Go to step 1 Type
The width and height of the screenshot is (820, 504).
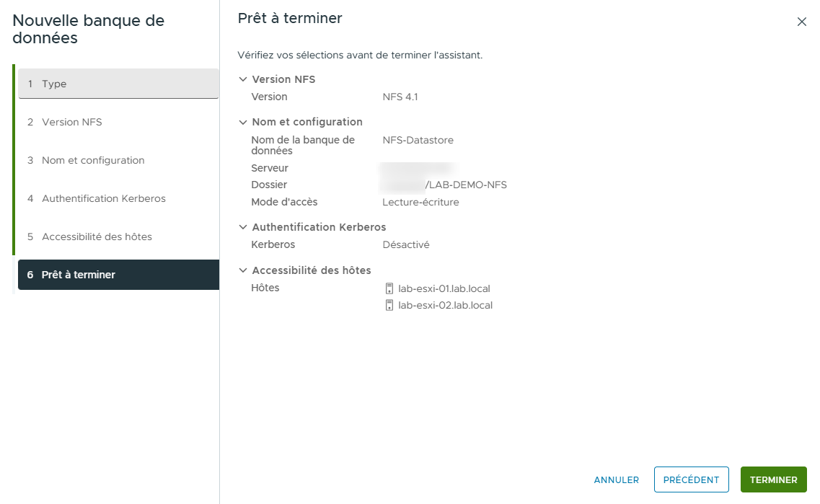click(118, 84)
